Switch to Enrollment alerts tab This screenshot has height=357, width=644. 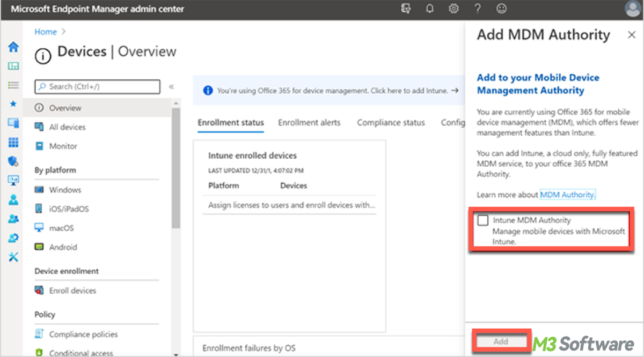(x=309, y=123)
